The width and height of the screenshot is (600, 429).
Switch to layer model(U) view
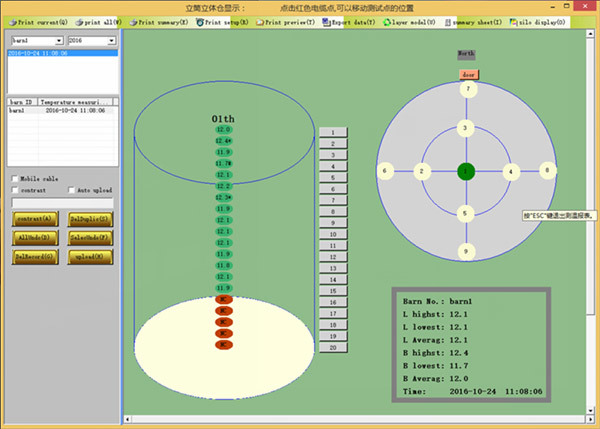(409, 22)
